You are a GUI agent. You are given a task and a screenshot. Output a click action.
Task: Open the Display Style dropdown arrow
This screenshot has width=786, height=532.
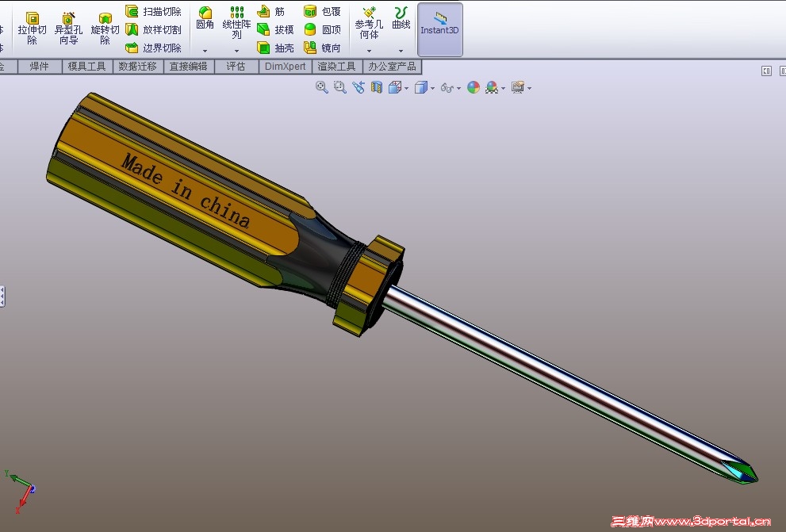pyautogui.click(x=432, y=89)
